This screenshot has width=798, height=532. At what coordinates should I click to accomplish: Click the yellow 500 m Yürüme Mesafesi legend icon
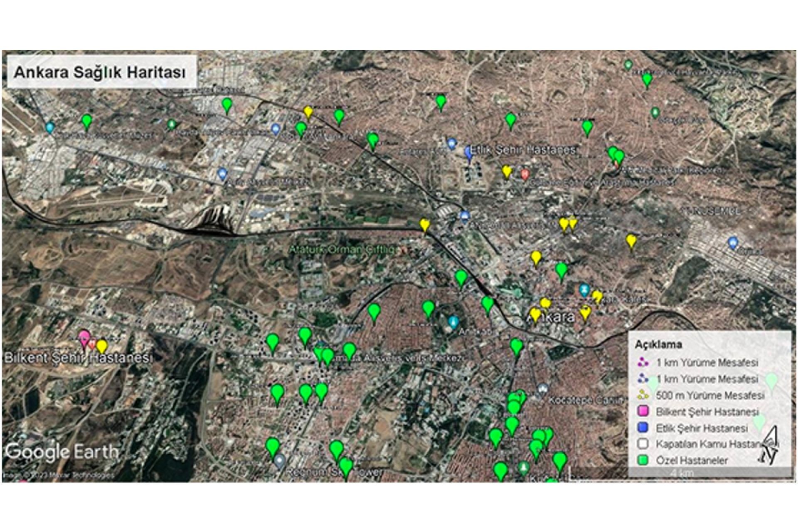click(643, 395)
